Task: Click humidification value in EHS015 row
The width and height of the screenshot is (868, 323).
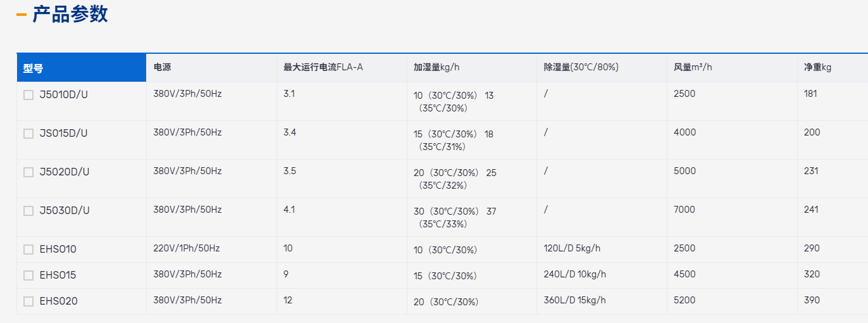Action: pos(445,276)
